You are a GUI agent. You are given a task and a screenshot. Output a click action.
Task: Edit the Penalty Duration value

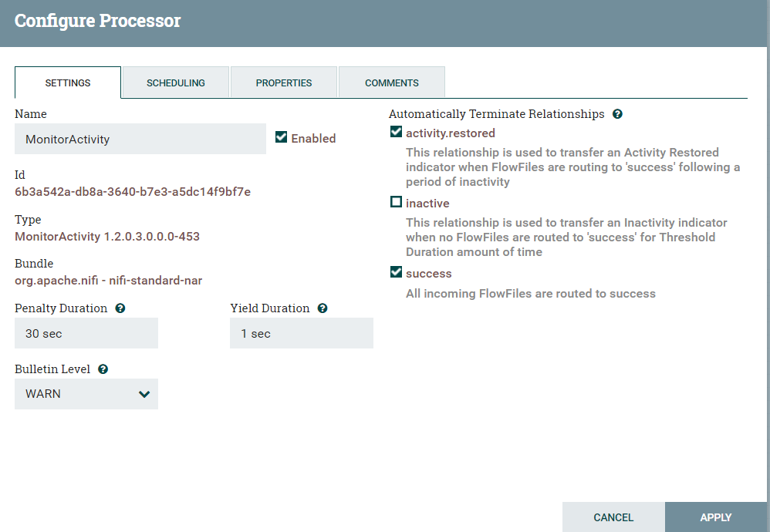pos(86,333)
